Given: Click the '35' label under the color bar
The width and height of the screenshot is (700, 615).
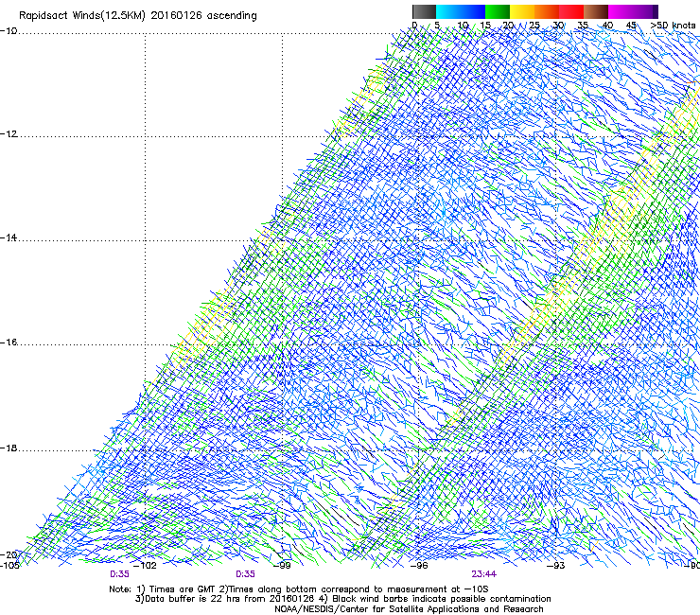Looking at the screenshot, I should tap(583, 26).
